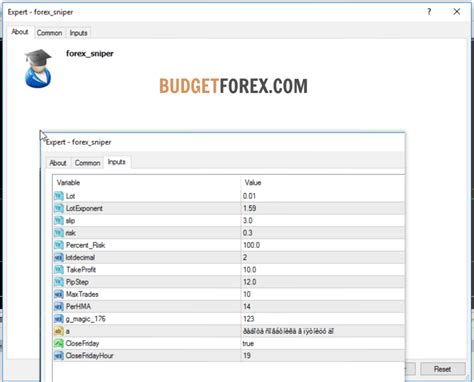Click the 'MaxTrades' variable name
The image size is (474, 382).
[82, 294]
